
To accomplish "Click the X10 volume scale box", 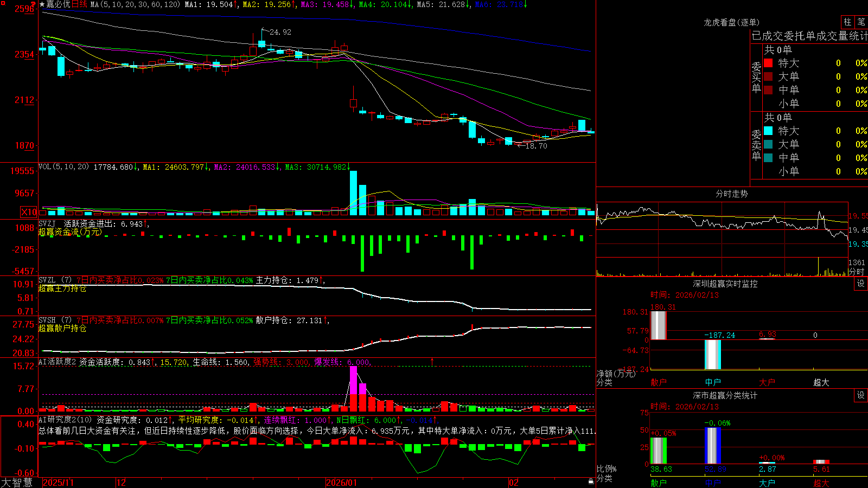I will (x=29, y=212).
